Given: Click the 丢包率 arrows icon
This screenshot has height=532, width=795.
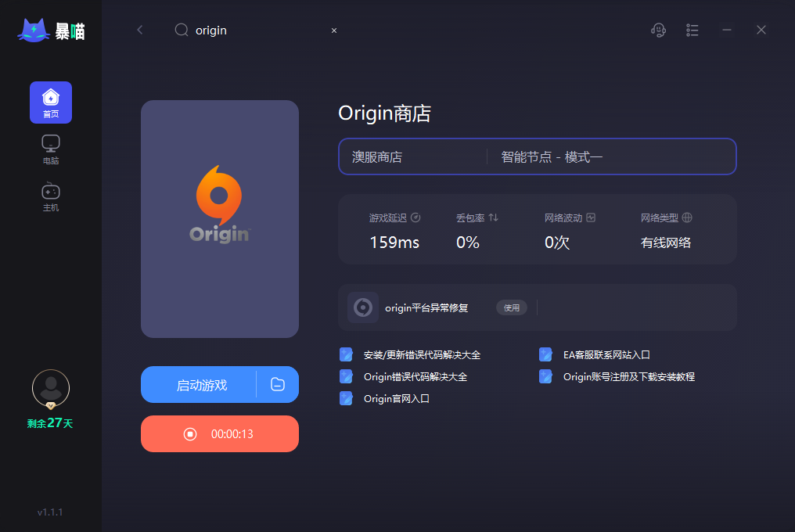Looking at the screenshot, I should click(493, 217).
